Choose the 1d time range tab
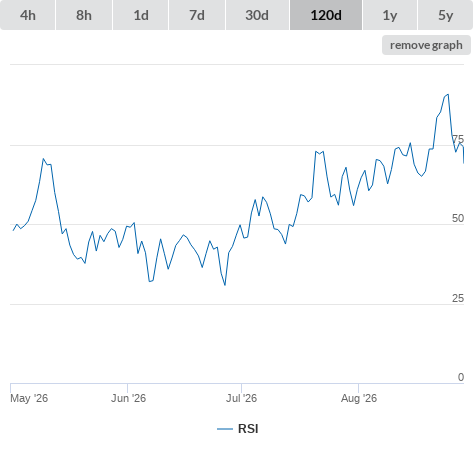The height and width of the screenshot is (455, 474). click(x=141, y=15)
